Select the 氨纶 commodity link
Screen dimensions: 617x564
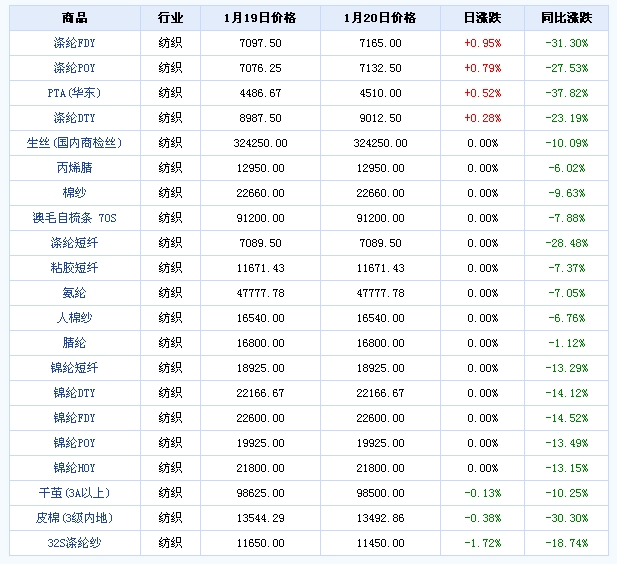click(74, 293)
